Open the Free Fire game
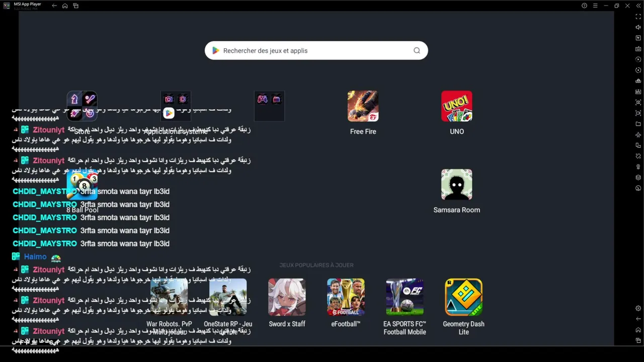This screenshot has height=362, width=644. pyautogui.click(x=363, y=106)
